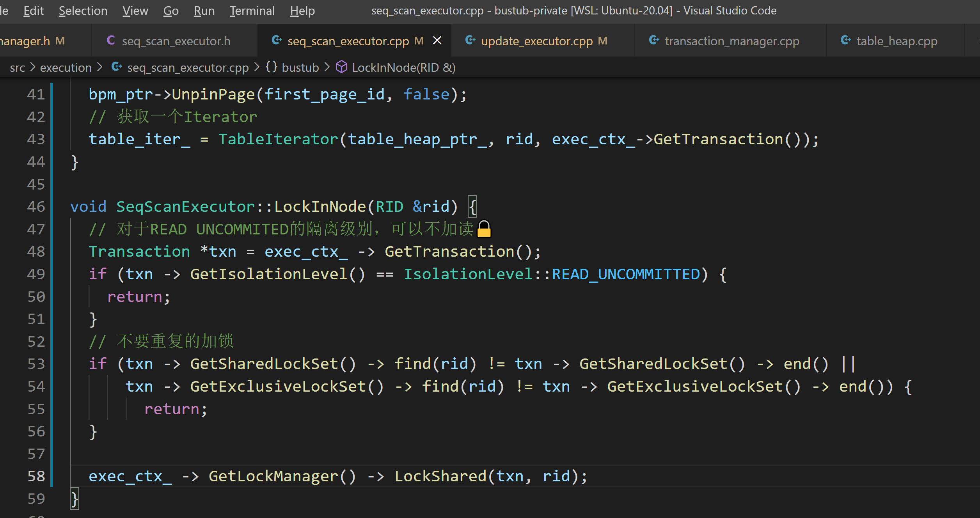The image size is (980, 518).
Task: Click the namespace braces icon in breadcrumb
Action: tap(272, 67)
